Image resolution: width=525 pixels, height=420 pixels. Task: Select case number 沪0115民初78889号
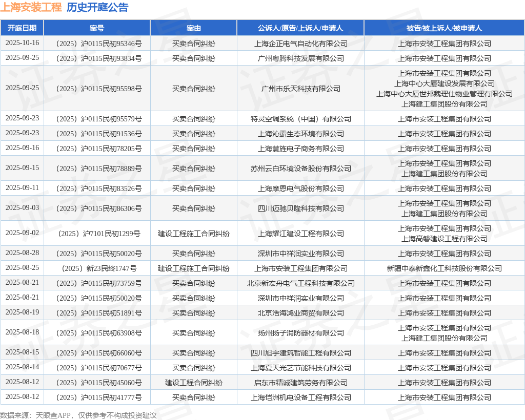tap(99, 169)
